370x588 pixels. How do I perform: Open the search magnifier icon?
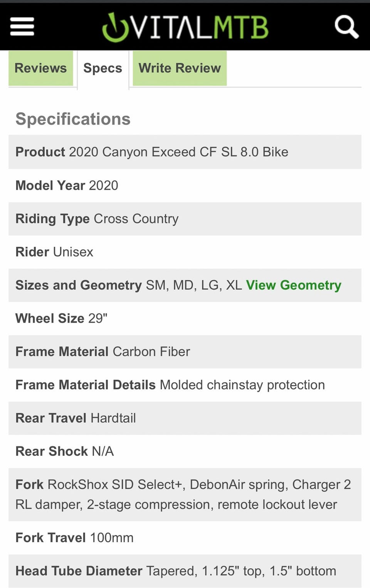pyautogui.click(x=346, y=27)
